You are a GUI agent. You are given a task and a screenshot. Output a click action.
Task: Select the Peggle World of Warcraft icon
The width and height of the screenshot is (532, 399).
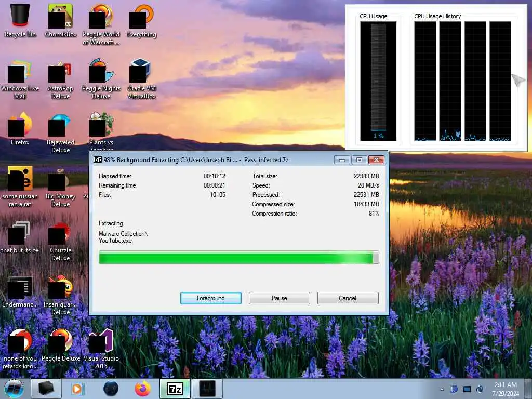coord(101,24)
